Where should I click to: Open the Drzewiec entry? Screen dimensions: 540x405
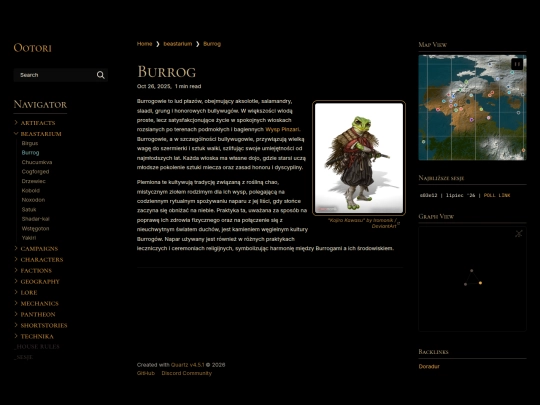[33, 181]
